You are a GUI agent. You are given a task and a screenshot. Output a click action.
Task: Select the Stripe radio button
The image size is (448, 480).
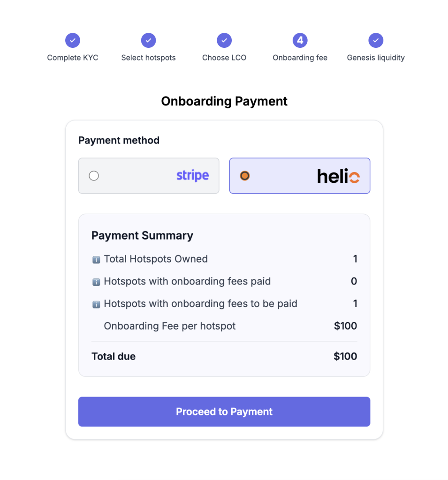(94, 176)
